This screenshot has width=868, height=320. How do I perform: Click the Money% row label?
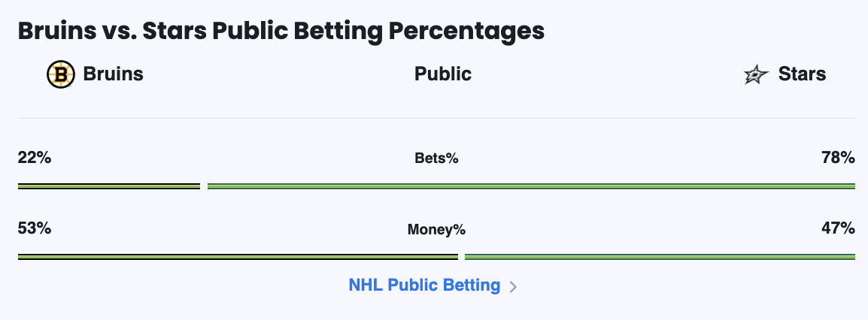click(x=436, y=230)
